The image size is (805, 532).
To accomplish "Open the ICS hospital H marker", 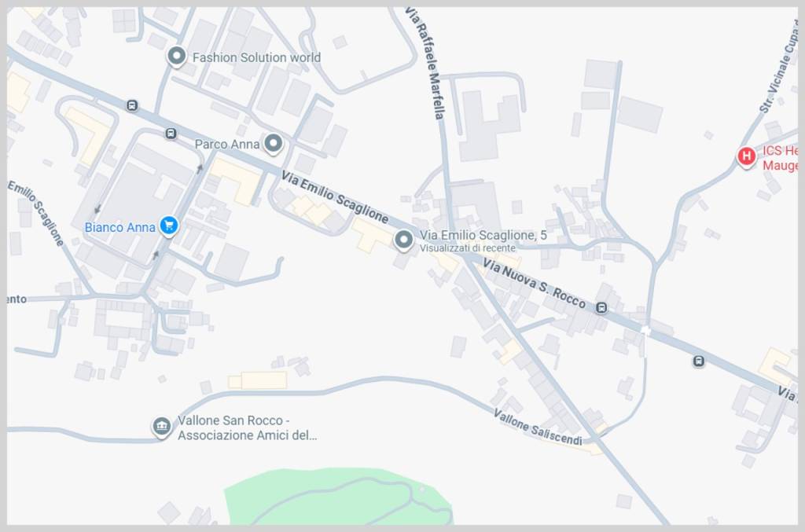I will pyautogui.click(x=746, y=156).
